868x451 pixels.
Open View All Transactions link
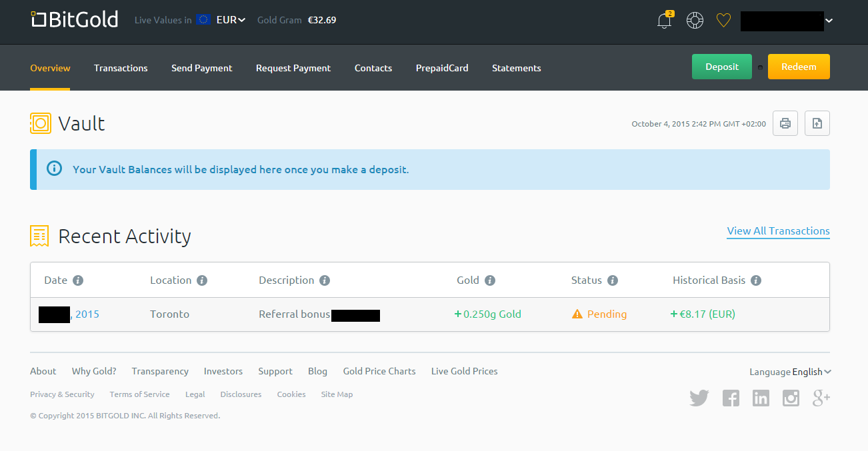pyautogui.click(x=779, y=231)
